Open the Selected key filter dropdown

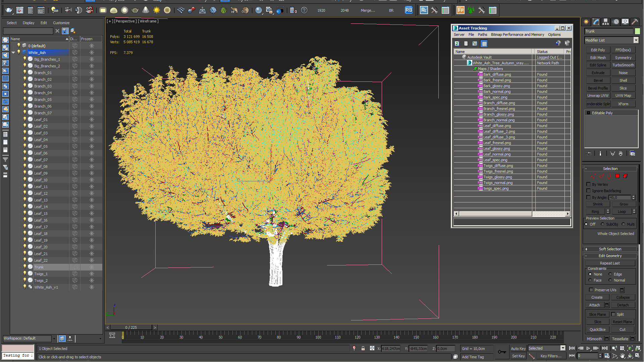click(x=563, y=348)
